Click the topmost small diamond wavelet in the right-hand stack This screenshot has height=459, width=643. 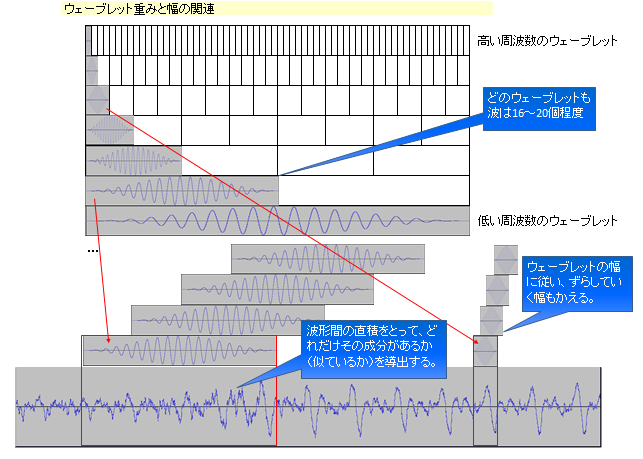[x=506, y=260]
